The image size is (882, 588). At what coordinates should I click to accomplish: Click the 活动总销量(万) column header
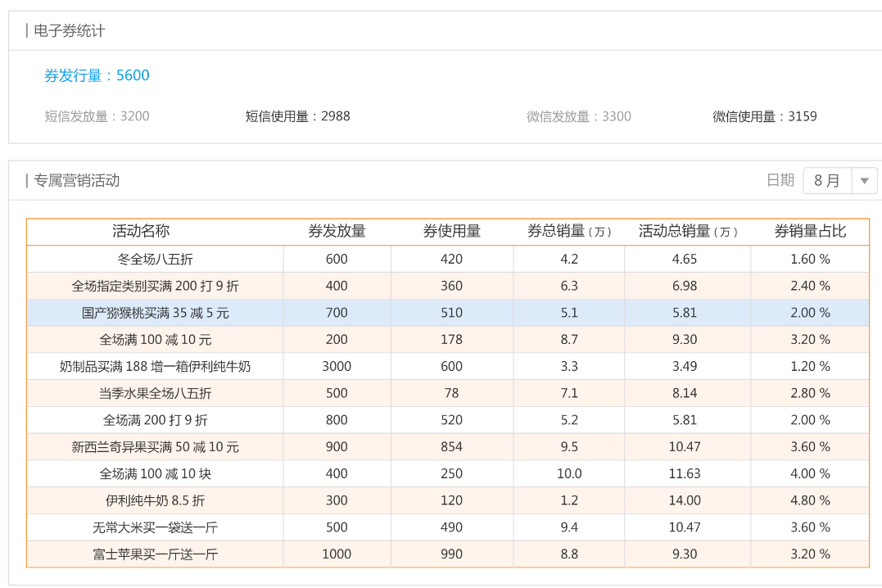coord(687,231)
